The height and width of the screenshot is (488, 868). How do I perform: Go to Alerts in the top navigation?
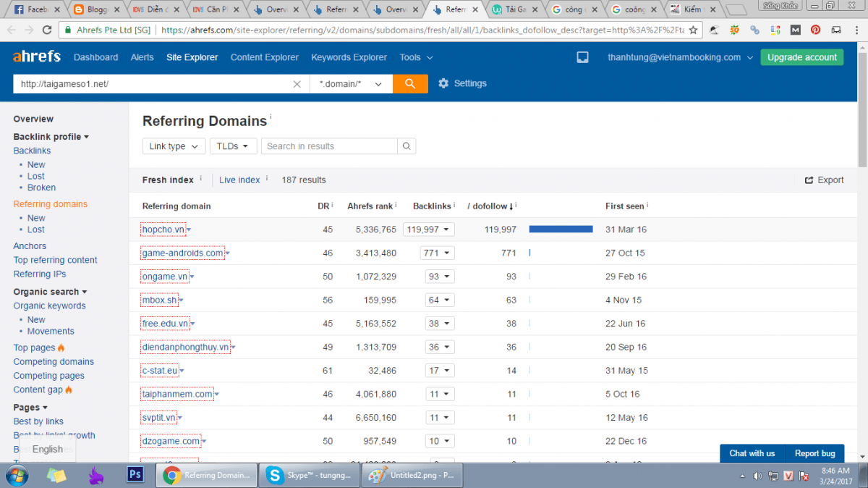142,57
